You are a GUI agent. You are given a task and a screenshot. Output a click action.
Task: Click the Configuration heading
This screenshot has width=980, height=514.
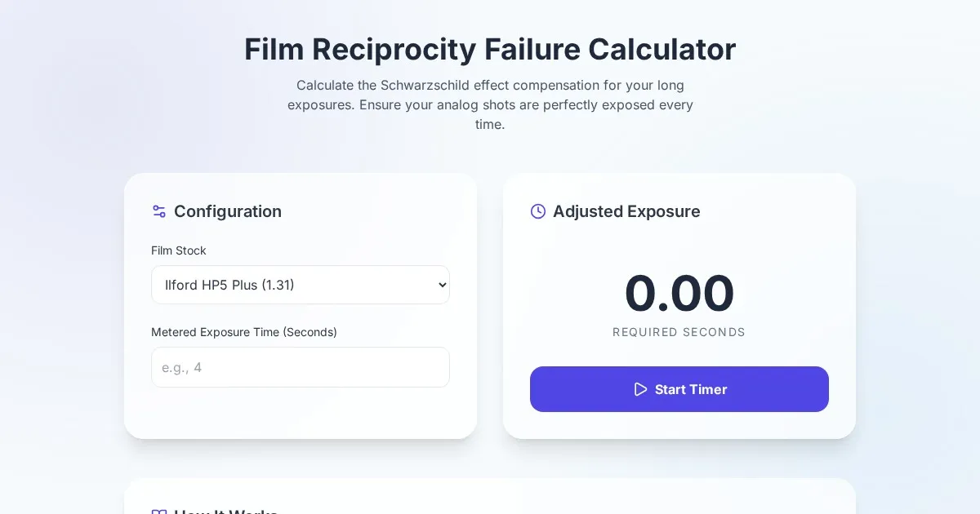click(x=228, y=211)
